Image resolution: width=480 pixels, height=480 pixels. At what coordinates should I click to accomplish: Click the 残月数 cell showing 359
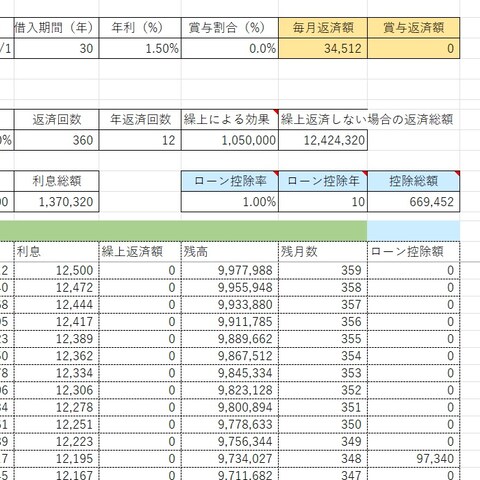tap(323, 270)
